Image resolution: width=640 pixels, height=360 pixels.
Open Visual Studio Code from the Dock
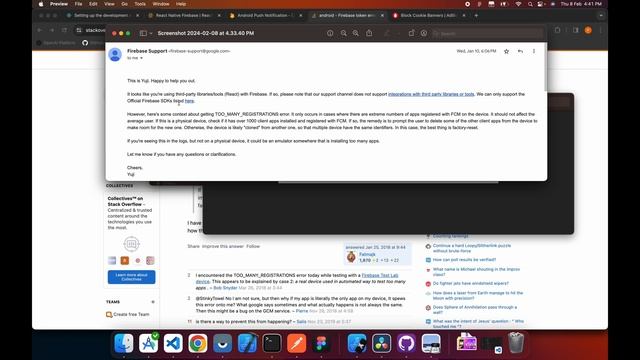click(x=173, y=343)
